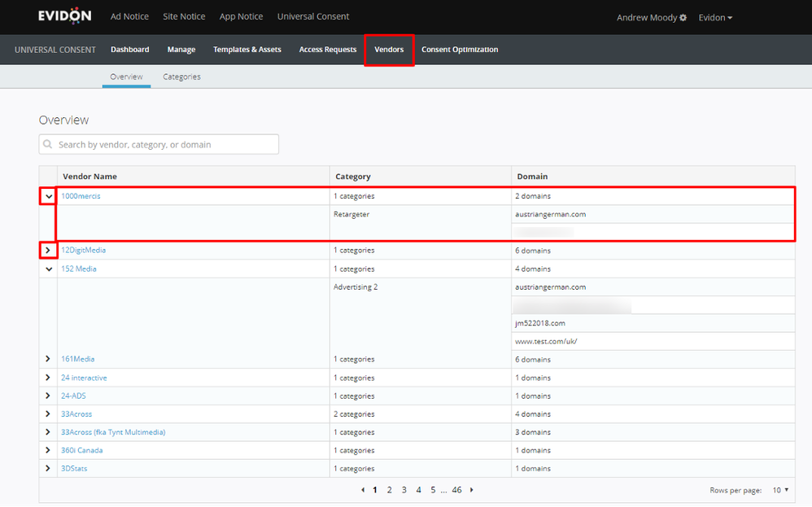Go to next page arrow in pagination
This screenshot has width=812, height=507.
click(471, 490)
